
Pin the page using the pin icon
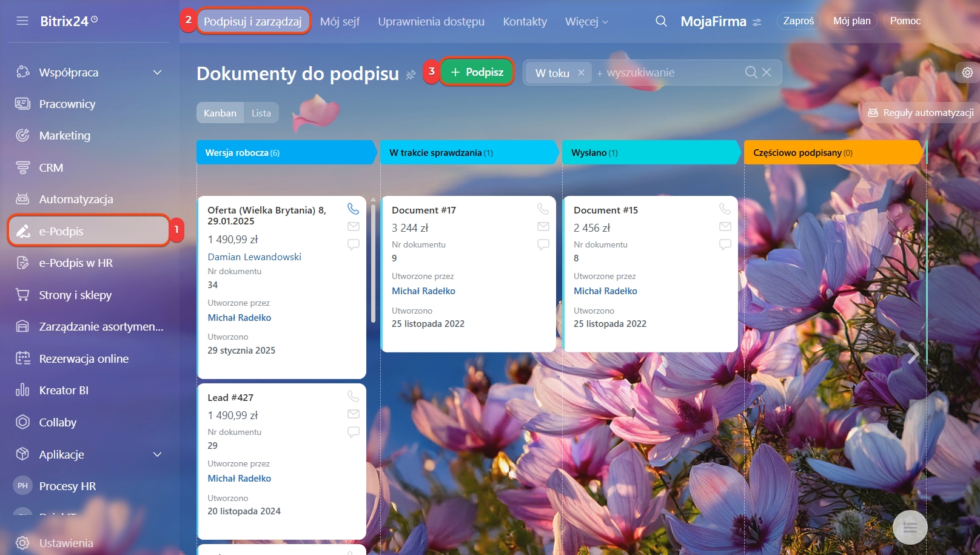click(x=411, y=75)
